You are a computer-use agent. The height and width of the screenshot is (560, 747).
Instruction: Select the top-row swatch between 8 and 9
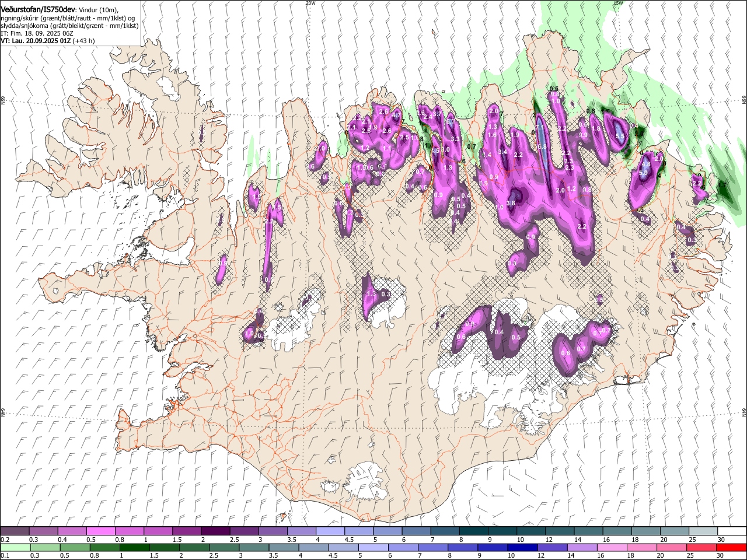tap(474, 531)
